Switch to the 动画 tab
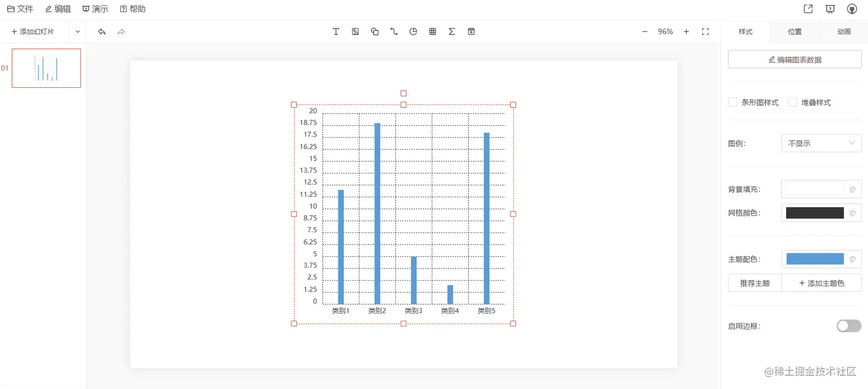Viewport: 868px width, 389px height. (x=844, y=32)
